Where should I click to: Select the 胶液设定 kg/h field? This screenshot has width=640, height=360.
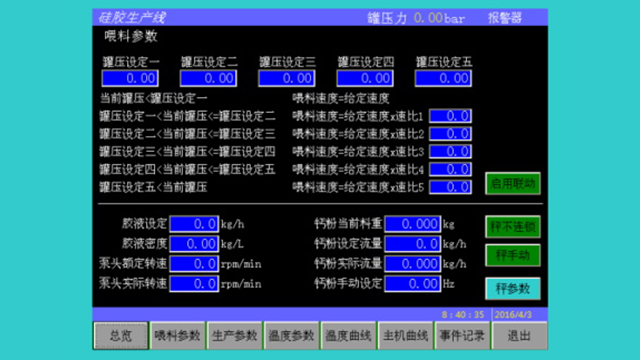pos(194,224)
